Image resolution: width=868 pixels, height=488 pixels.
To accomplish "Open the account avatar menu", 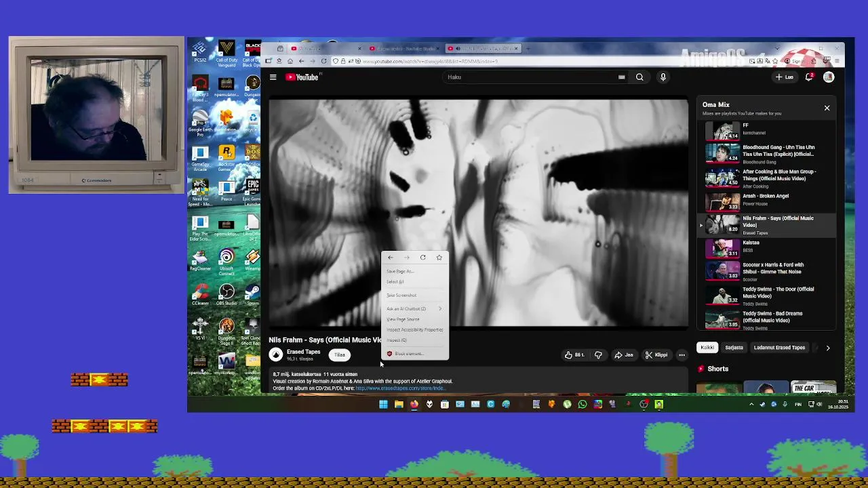I will click(x=829, y=77).
